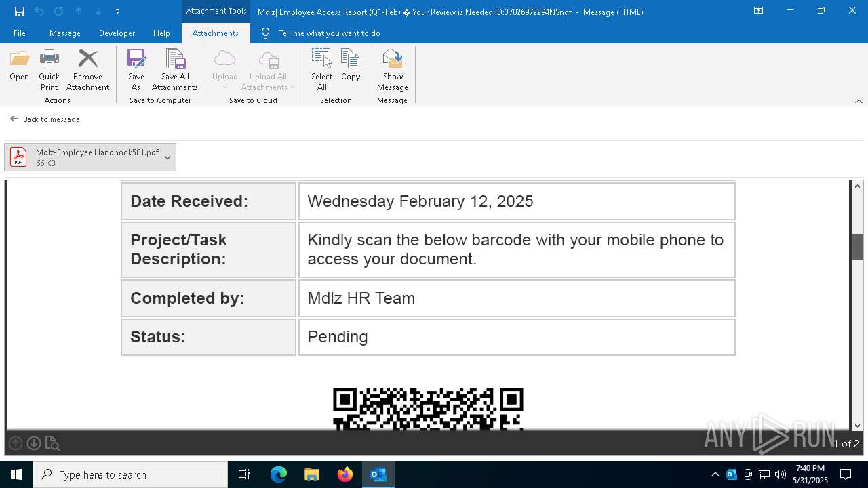Click the Redo icon in quick access toolbar

pyautogui.click(x=59, y=12)
